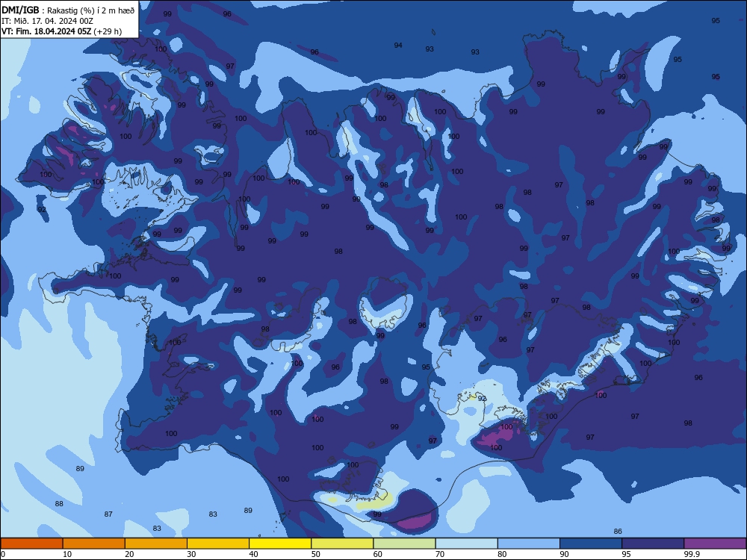Click the "88" humidity value on map

(59, 504)
